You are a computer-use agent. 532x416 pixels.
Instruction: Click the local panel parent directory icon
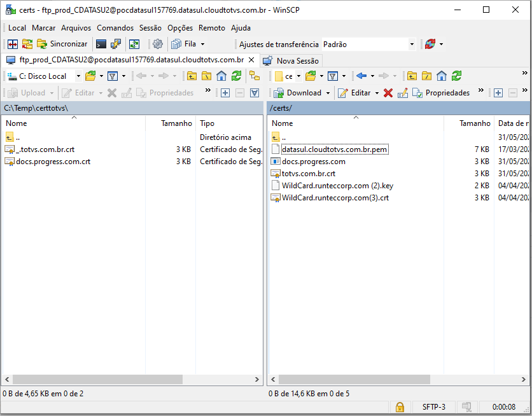pyautogui.click(x=192, y=76)
